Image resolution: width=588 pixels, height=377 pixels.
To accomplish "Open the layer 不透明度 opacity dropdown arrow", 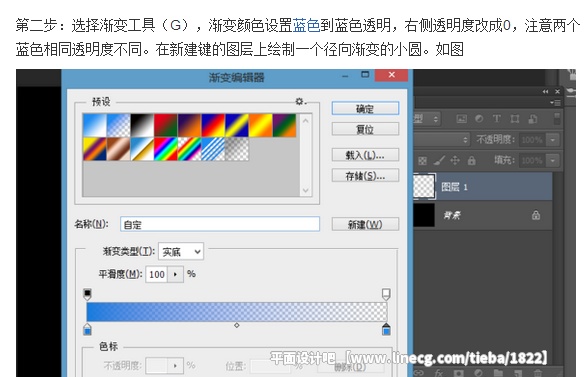I will point(553,140).
